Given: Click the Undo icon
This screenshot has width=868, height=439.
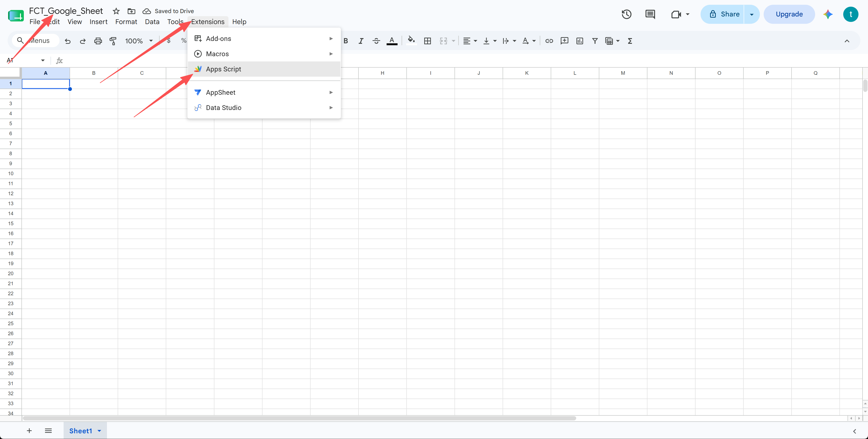Looking at the screenshot, I should tap(68, 41).
